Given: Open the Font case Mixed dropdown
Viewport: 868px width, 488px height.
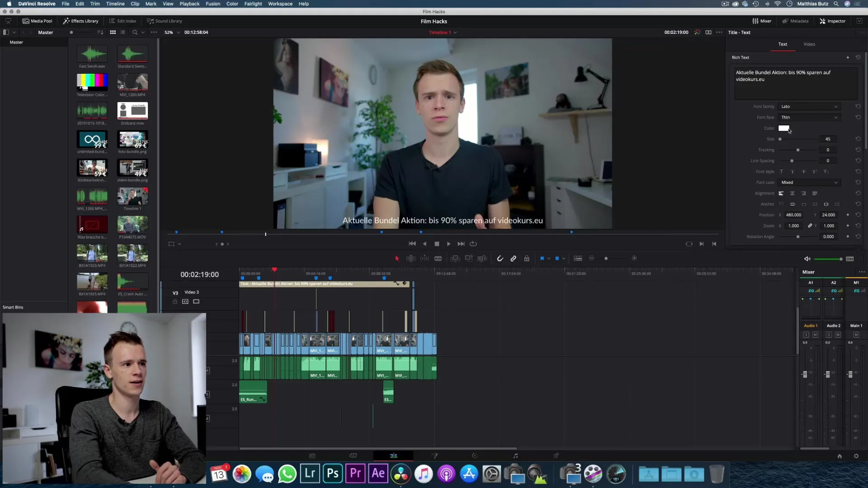Looking at the screenshot, I should point(809,183).
